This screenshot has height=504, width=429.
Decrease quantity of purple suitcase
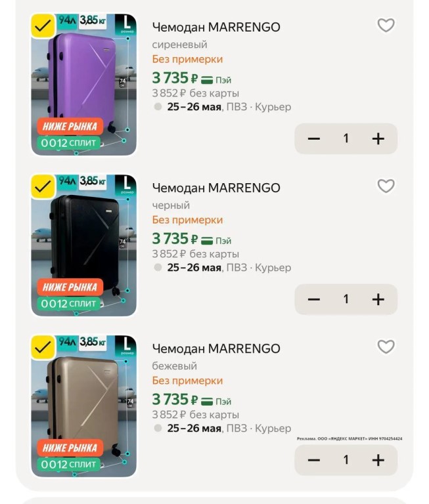[314, 138]
